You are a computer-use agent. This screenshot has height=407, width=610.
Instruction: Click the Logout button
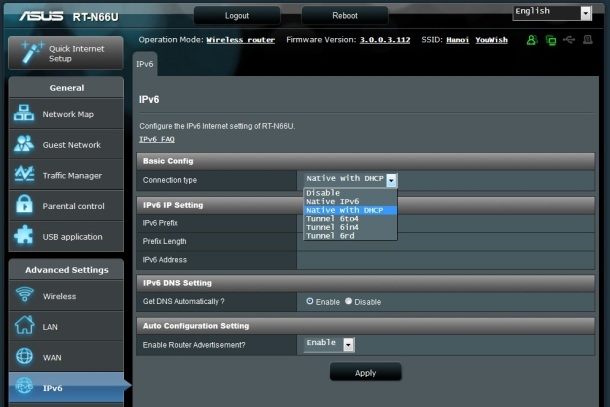click(237, 16)
